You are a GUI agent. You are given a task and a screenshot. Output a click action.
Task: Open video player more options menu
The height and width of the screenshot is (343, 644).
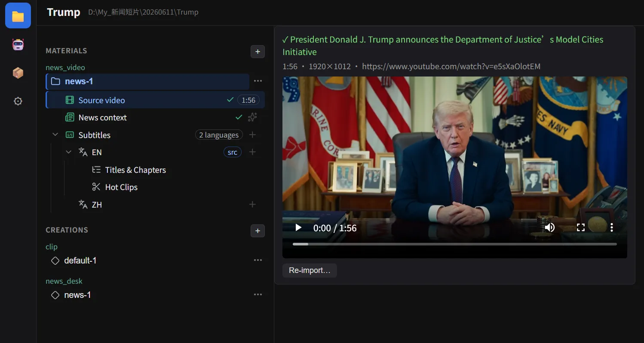[611, 227]
